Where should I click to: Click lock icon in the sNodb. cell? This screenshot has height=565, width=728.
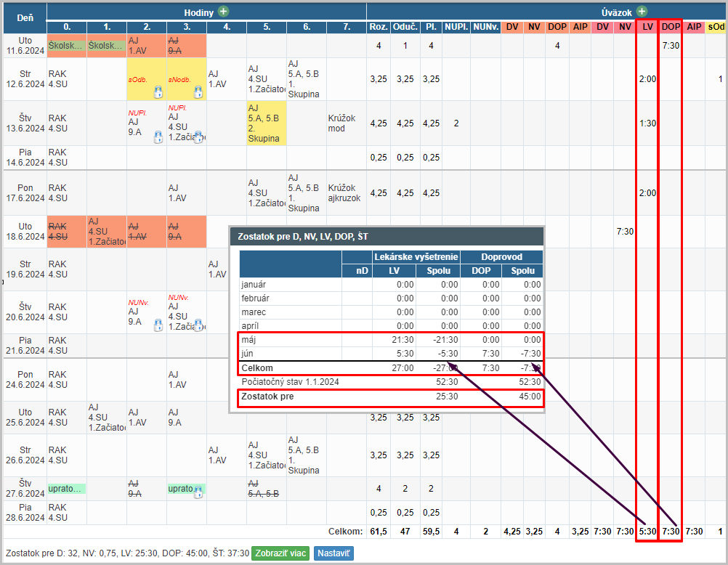click(x=198, y=93)
